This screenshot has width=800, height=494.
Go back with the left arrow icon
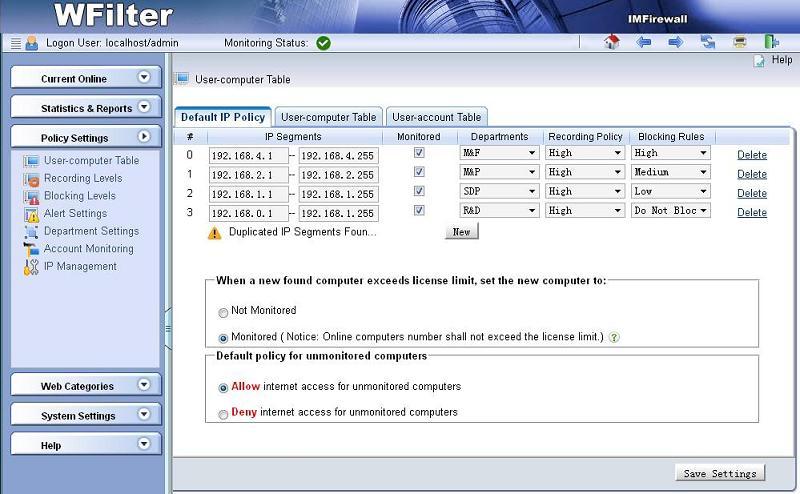tap(644, 42)
